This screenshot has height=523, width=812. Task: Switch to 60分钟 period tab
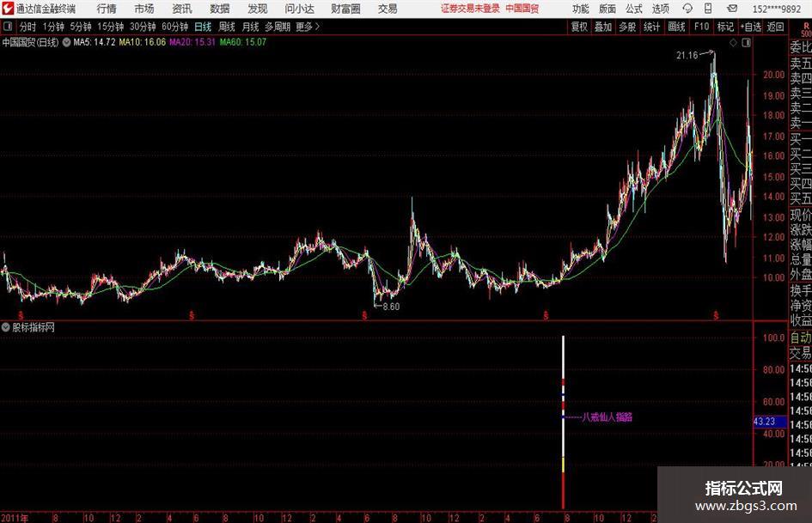pos(174,27)
